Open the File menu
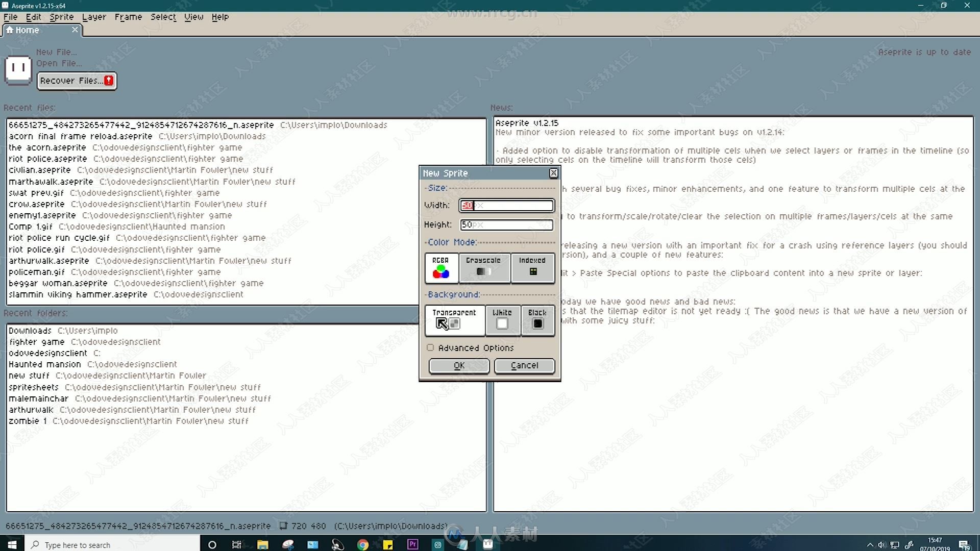 click(x=10, y=17)
